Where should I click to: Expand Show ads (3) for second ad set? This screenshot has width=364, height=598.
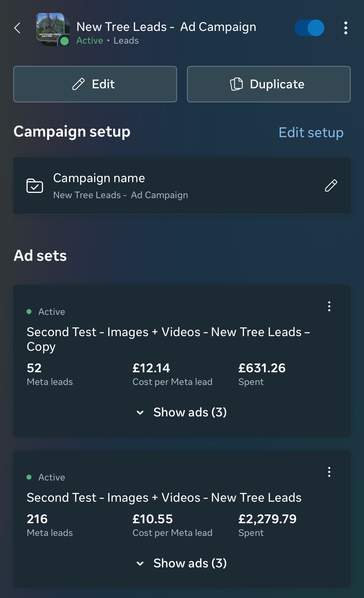click(182, 563)
